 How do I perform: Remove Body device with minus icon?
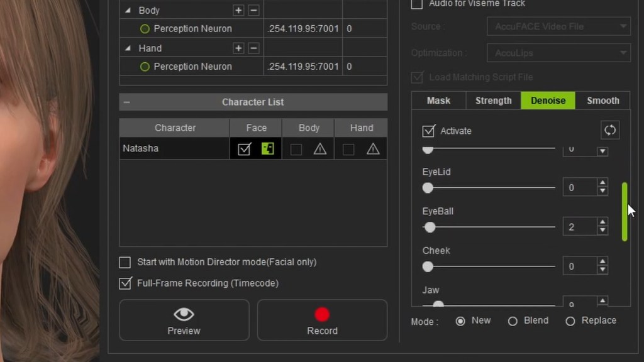point(254,10)
